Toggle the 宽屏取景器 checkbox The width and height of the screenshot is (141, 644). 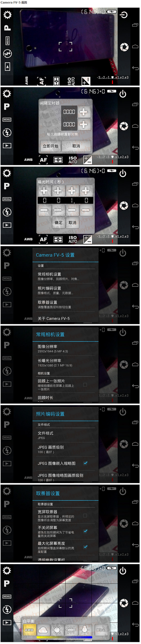coord(85,515)
